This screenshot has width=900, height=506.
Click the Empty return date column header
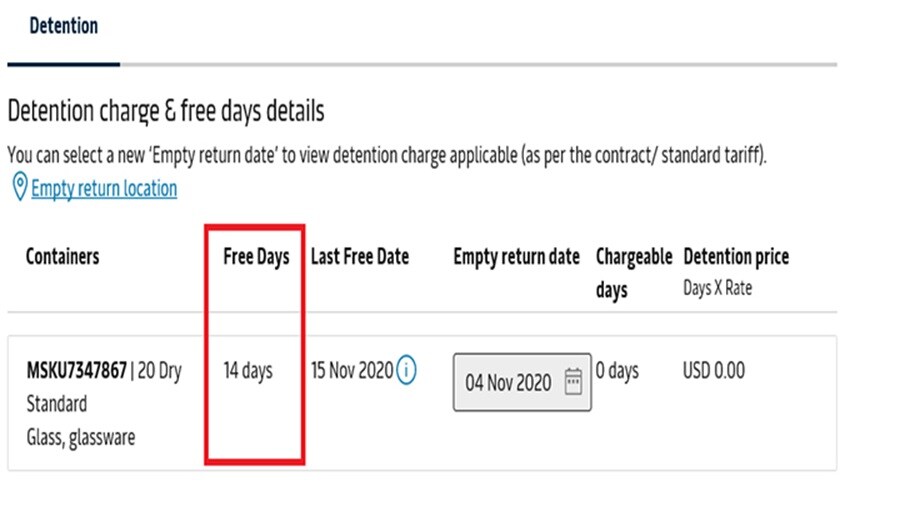click(516, 257)
